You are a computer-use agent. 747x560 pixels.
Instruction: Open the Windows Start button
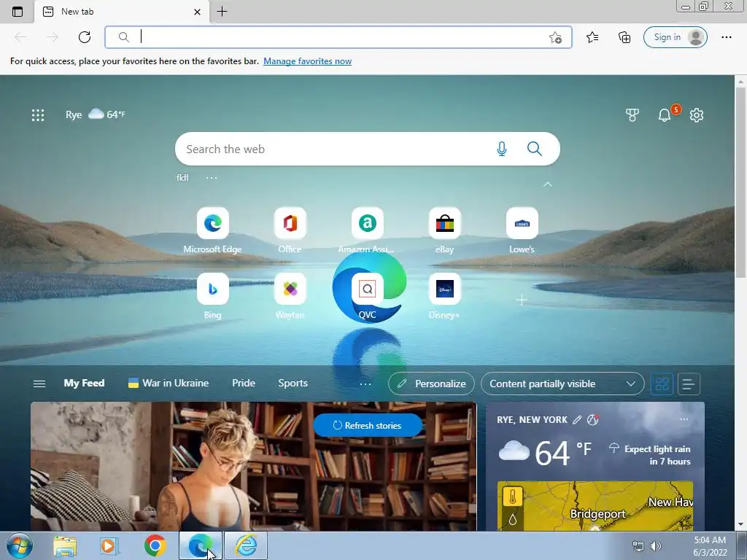coord(19,546)
